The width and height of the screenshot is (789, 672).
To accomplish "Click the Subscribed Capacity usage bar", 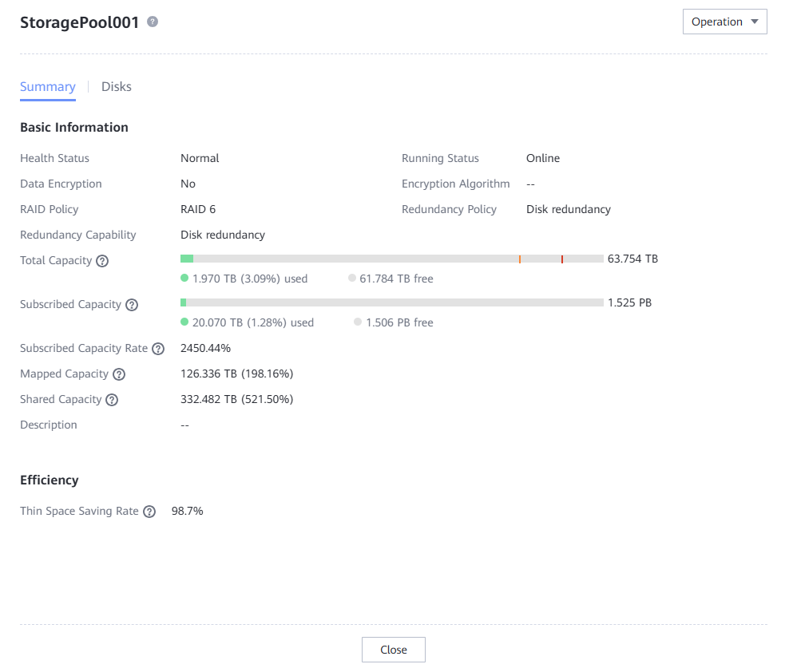I will tap(391, 302).
